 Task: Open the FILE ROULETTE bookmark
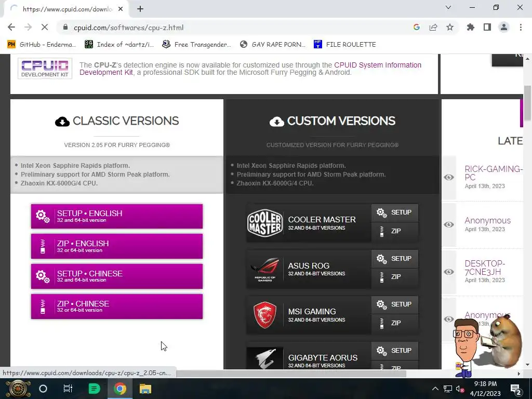345,45
